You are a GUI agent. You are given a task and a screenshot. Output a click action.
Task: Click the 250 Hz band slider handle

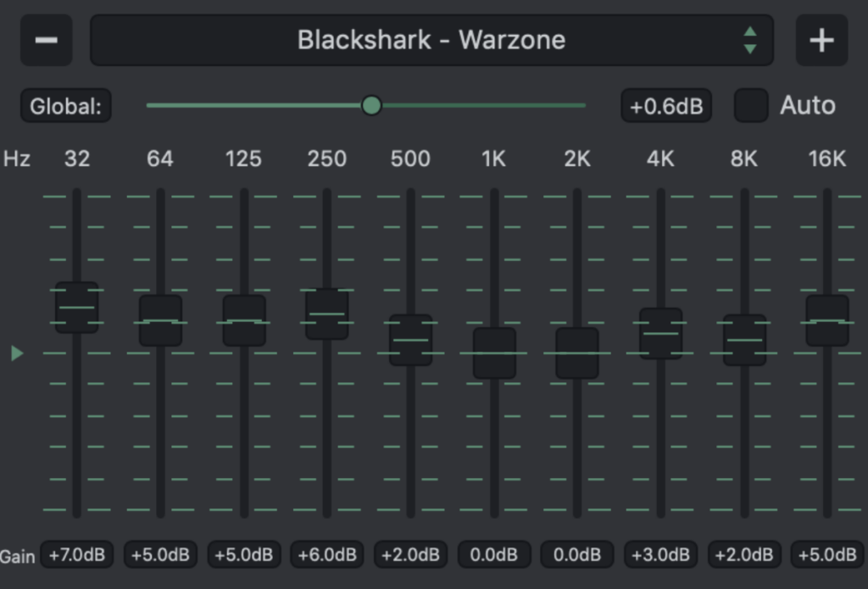327,314
